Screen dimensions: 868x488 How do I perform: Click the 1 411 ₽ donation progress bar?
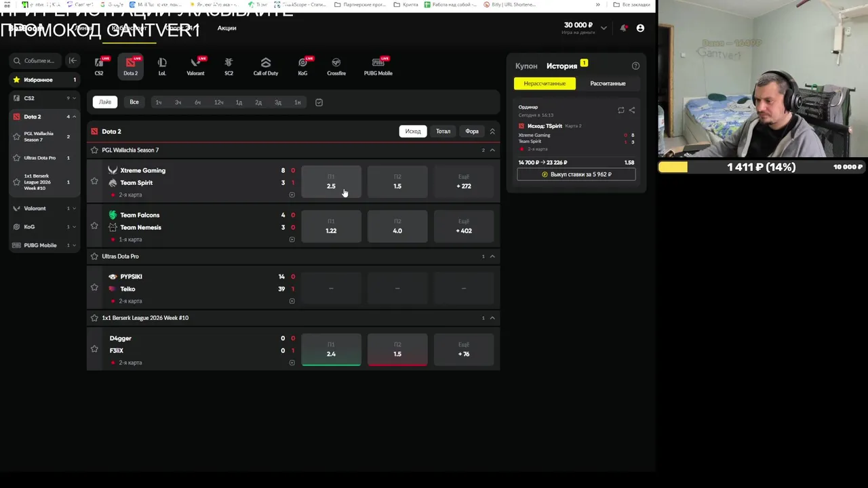click(762, 167)
